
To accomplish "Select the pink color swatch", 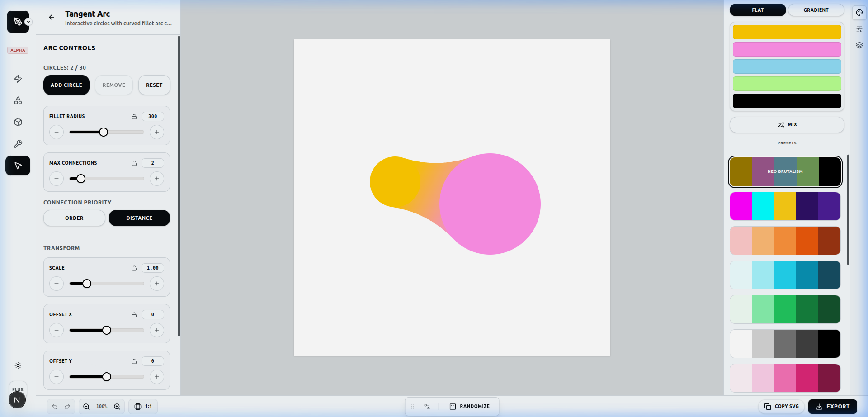I will click(787, 49).
